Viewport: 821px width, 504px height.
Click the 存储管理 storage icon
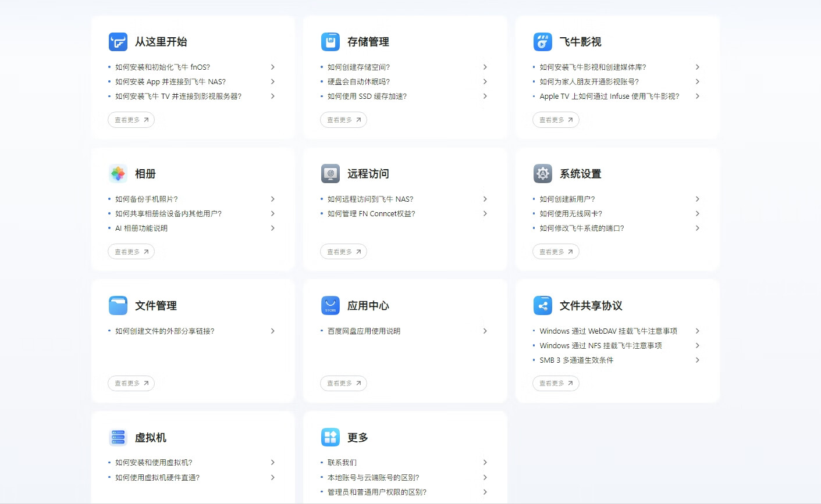click(330, 42)
